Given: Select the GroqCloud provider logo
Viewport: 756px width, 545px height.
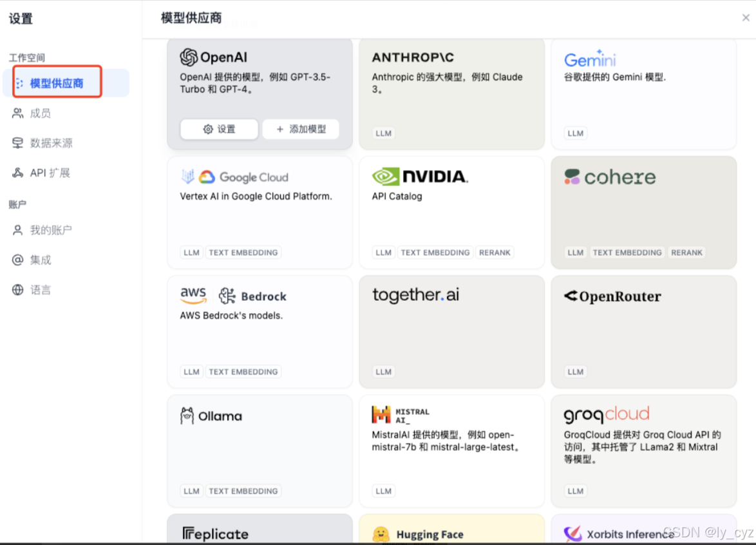Looking at the screenshot, I should [x=605, y=414].
